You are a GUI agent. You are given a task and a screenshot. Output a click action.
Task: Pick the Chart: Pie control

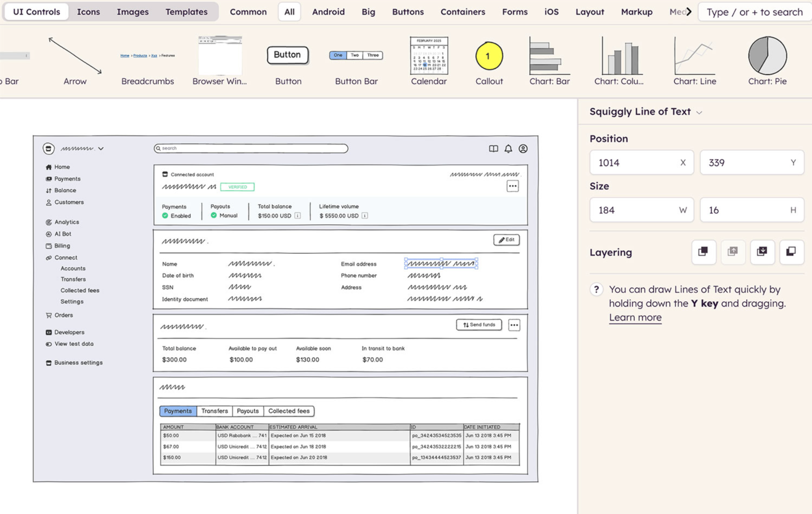(767, 60)
